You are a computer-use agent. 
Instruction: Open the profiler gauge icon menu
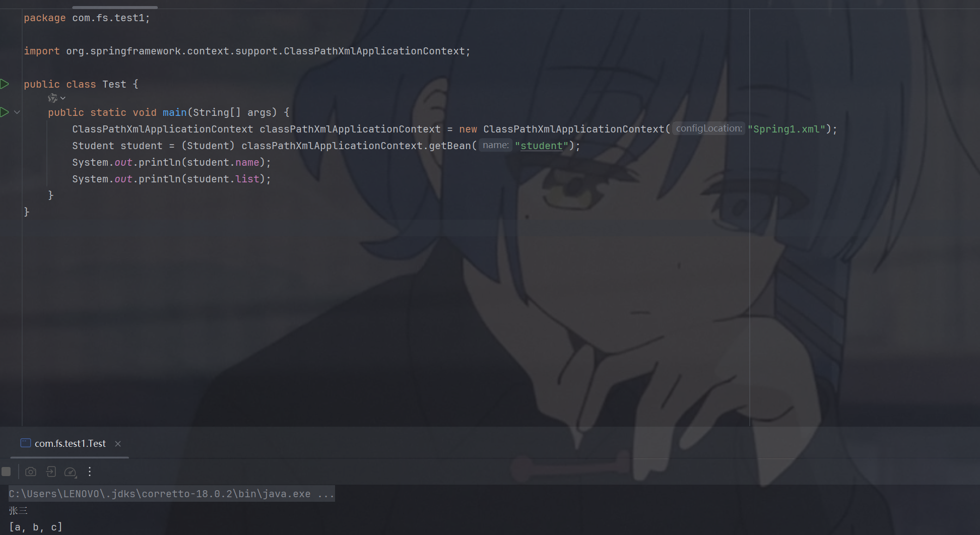pos(71,472)
